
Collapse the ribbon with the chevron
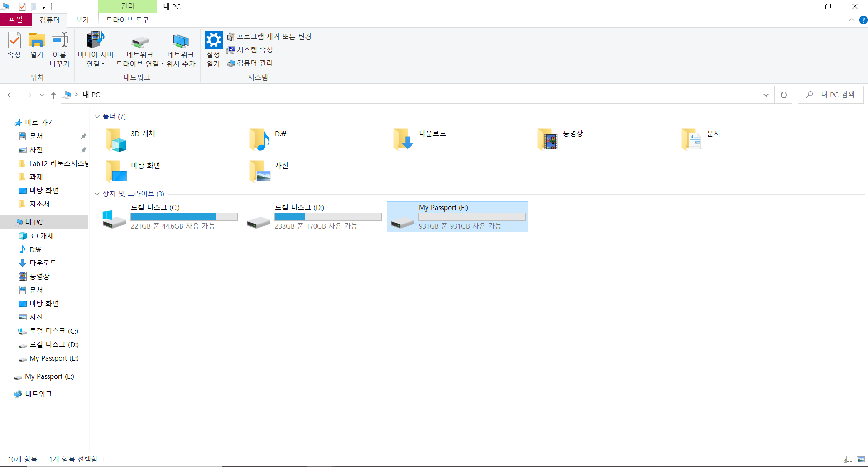point(851,20)
